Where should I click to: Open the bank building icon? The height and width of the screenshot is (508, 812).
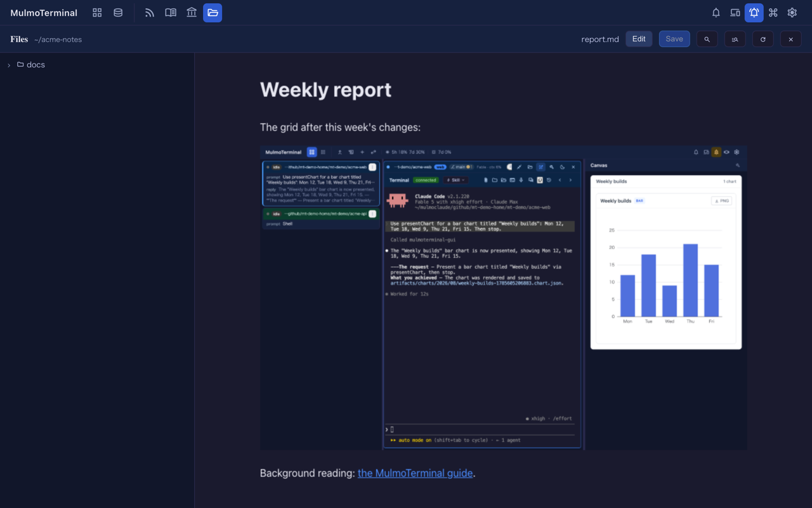point(192,13)
